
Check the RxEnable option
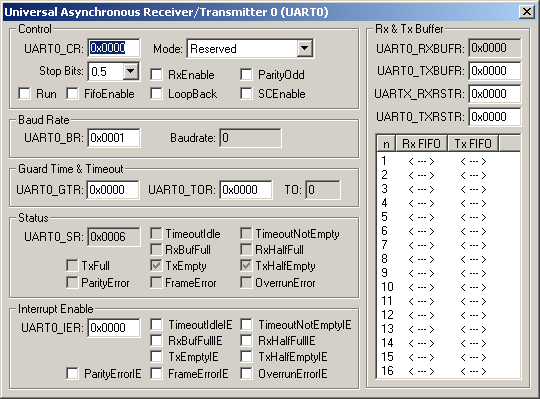pyautogui.click(x=156, y=75)
